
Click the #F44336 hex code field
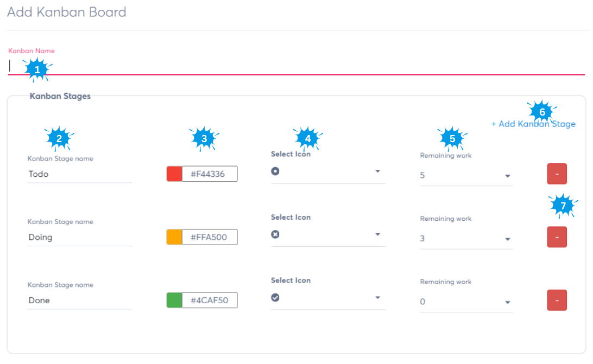point(210,174)
